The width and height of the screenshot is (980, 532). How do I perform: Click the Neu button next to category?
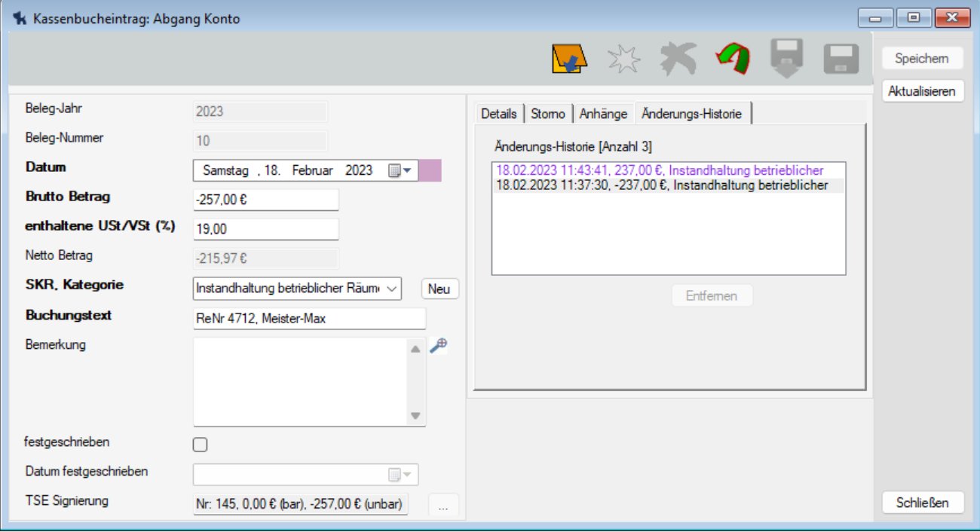pyautogui.click(x=439, y=289)
